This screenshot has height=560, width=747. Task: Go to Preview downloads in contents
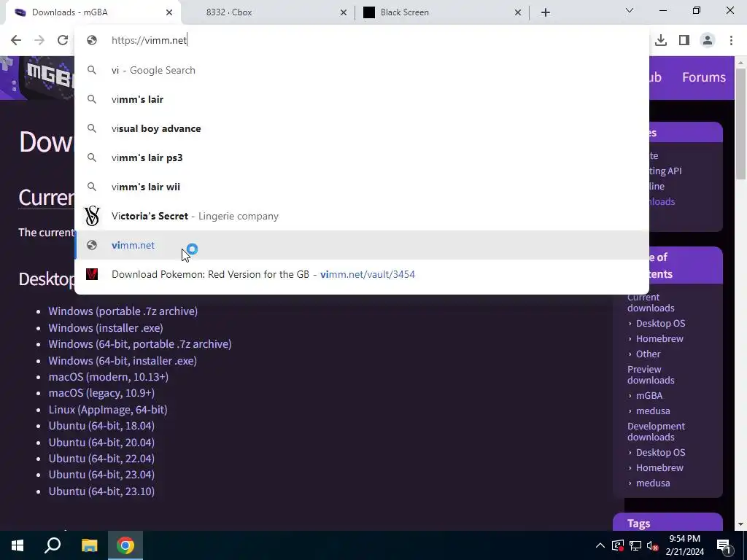tap(651, 375)
